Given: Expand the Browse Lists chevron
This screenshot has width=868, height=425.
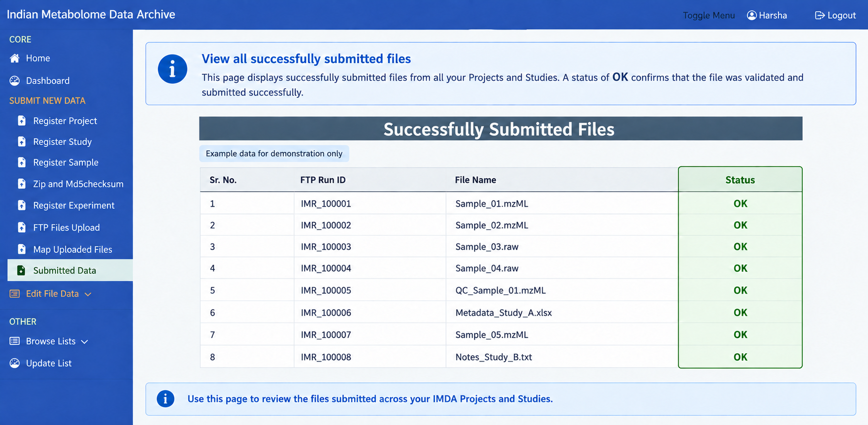Looking at the screenshot, I should coord(85,342).
